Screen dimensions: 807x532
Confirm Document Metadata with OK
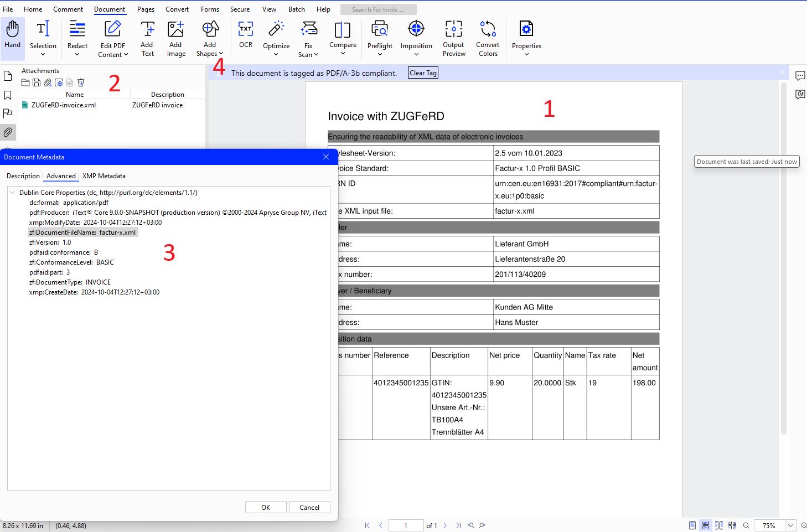click(x=266, y=507)
